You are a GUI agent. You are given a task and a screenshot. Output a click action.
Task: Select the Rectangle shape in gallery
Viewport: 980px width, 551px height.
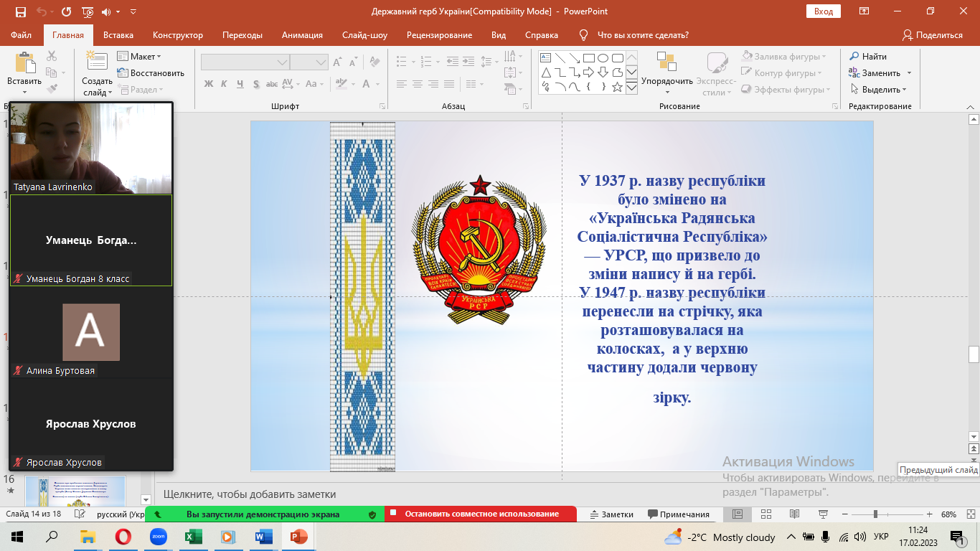tap(588, 58)
